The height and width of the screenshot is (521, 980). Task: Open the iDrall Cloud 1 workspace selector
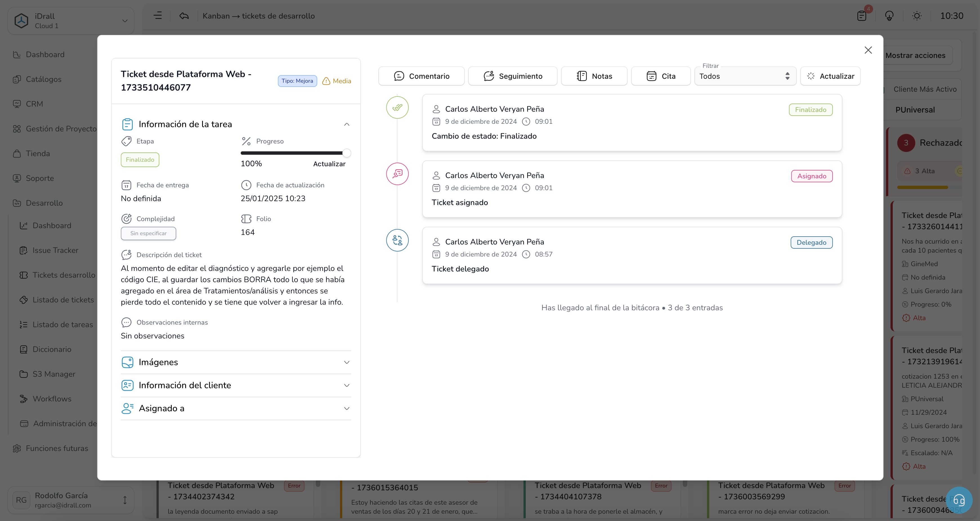tap(71, 21)
